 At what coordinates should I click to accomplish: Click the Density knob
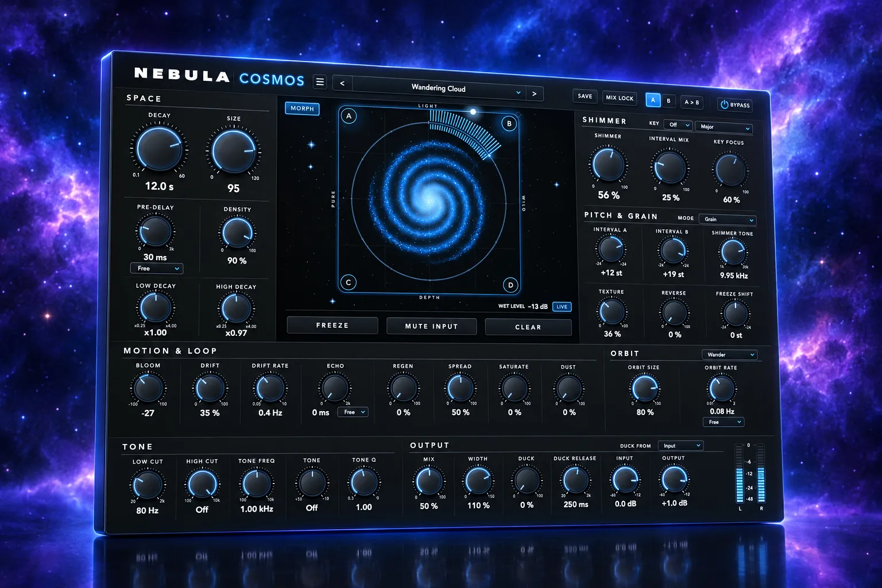[237, 233]
